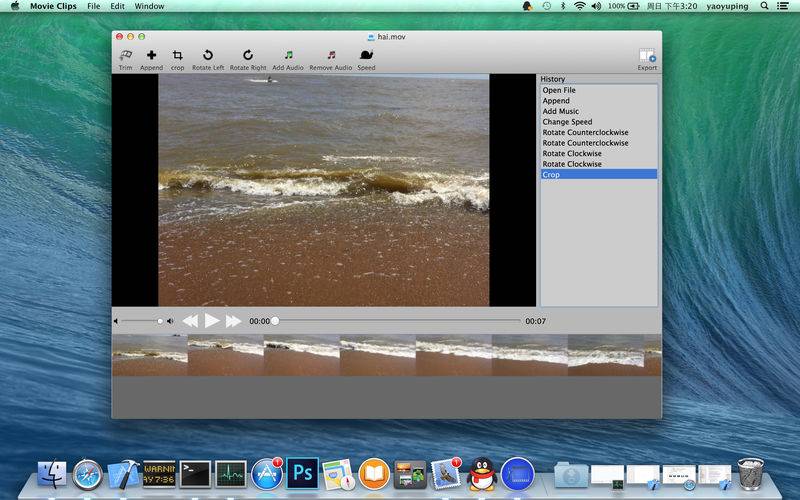Select the Trim tool
The width and height of the screenshot is (800, 500).
click(125, 58)
